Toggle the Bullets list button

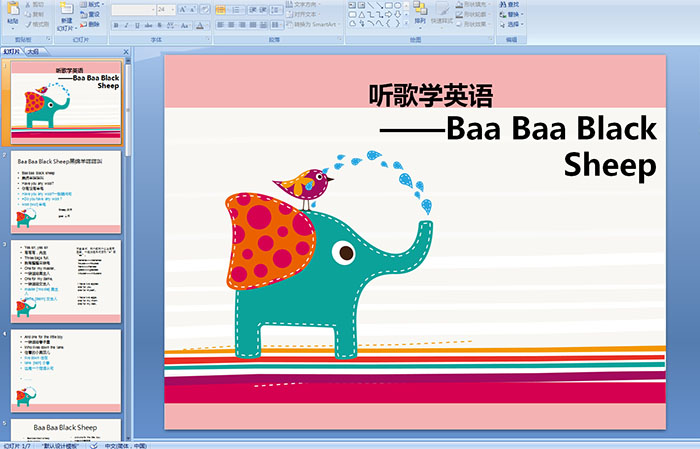pyautogui.click(x=220, y=10)
